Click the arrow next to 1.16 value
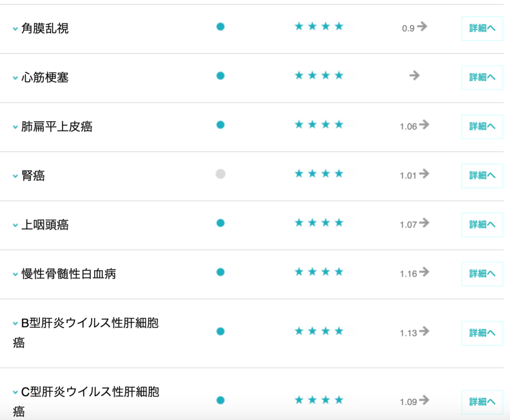Image resolution: width=510 pixels, height=420 pixels. tap(424, 272)
